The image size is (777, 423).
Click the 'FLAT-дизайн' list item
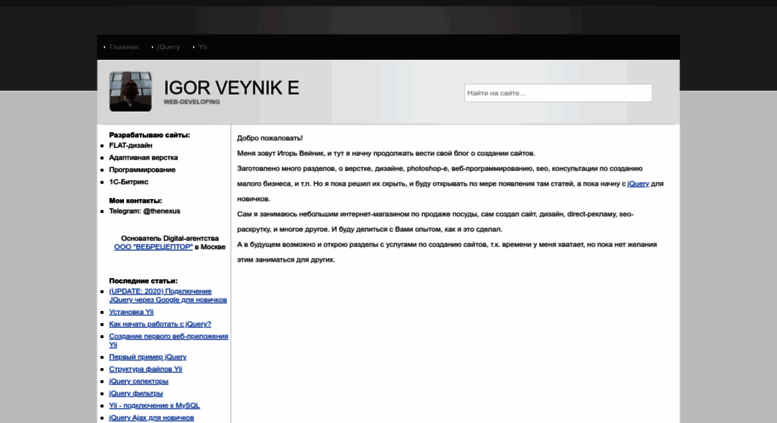pos(130,146)
